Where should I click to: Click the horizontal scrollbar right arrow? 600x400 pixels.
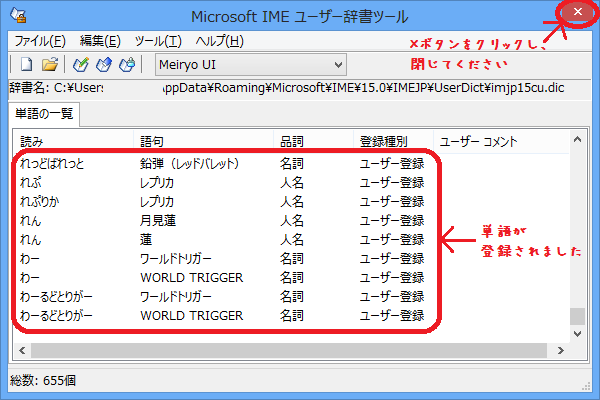561,350
